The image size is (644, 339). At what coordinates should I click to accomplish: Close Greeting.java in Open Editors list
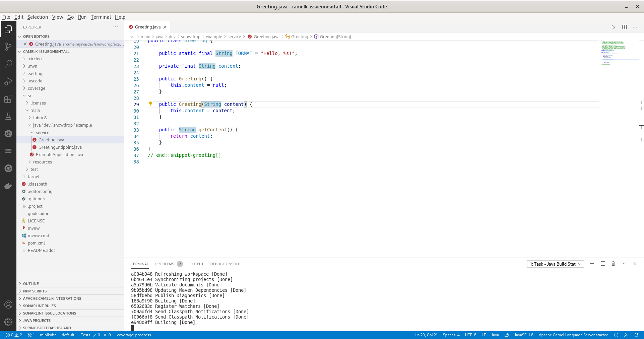(x=25, y=44)
